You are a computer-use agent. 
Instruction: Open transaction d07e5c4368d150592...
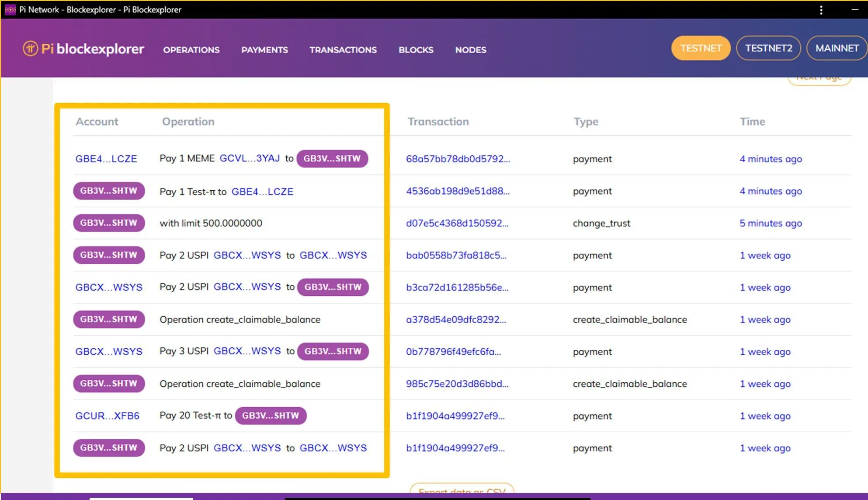point(457,223)
